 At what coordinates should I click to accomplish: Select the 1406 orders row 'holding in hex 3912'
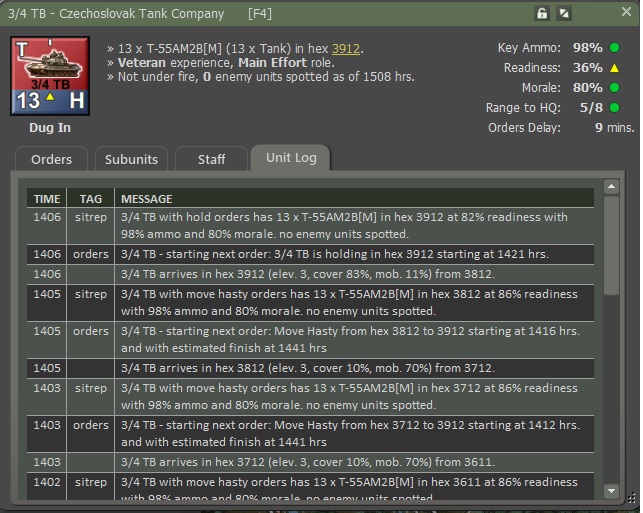click(x=310, y=255)
